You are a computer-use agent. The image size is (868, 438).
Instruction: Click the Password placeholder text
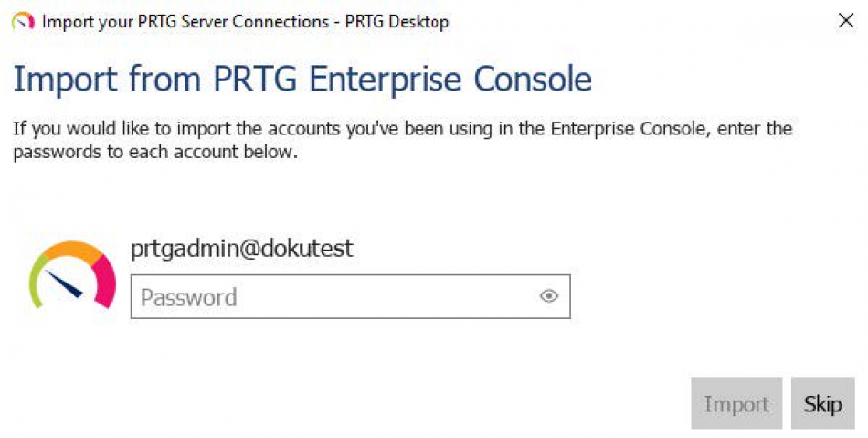(x=189, y=298)
